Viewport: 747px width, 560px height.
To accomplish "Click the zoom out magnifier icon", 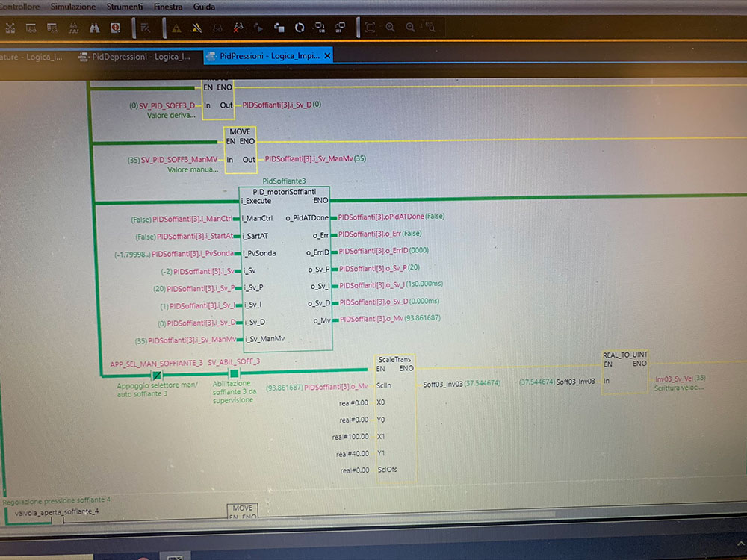I will tap(410, 28).
